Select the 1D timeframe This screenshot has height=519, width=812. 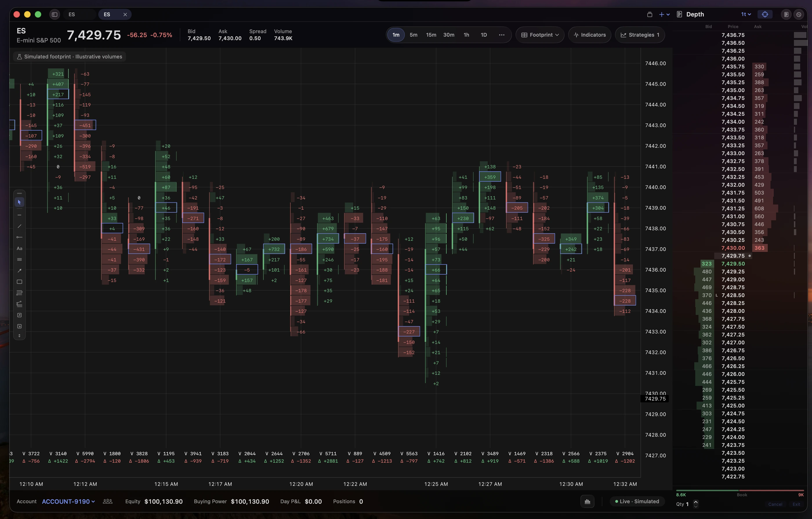(483, 35)
